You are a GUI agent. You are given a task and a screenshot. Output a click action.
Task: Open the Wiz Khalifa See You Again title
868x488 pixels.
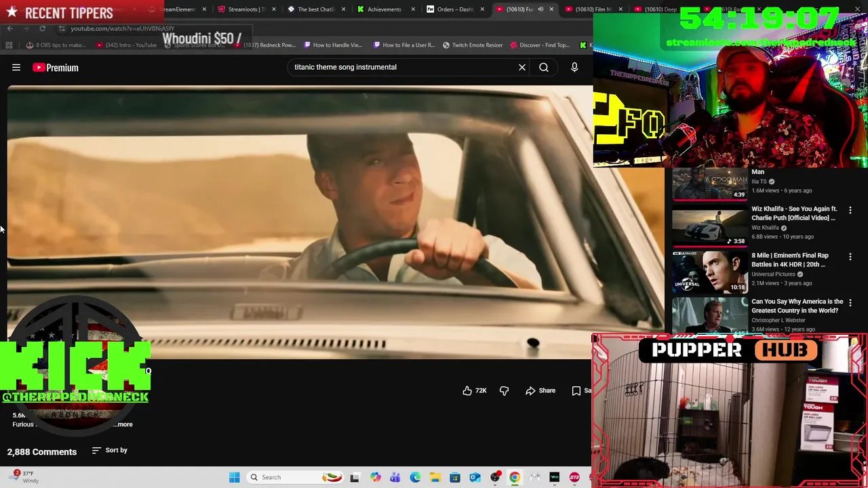tap(794, 213)
